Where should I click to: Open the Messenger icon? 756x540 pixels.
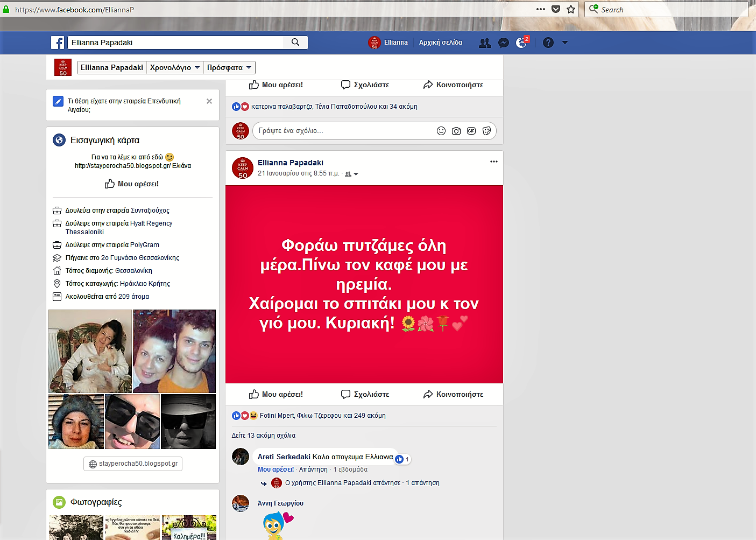504,43
